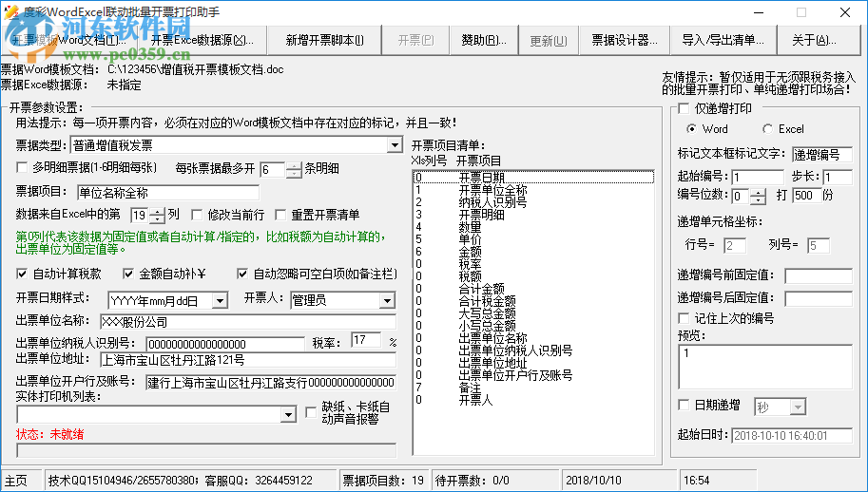Screen dimensions: 868x492
Task: Select the Excel radio button
Action: click(x=767, y=129)
